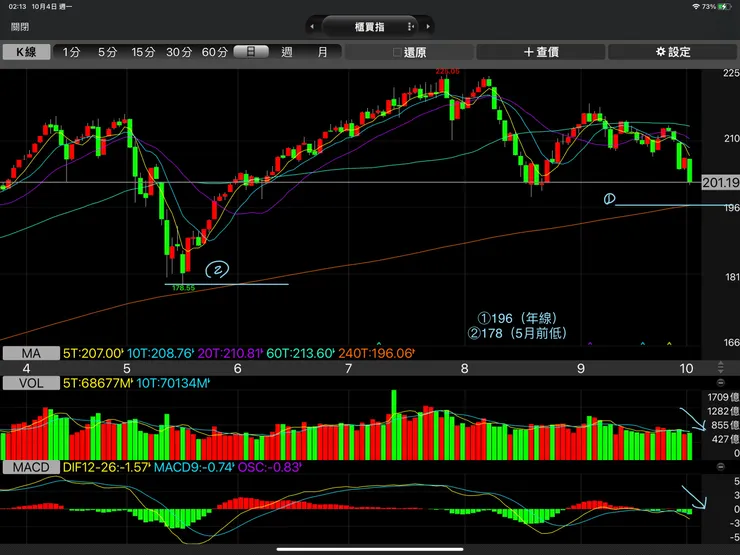This screenshot has height=555, width=740.
Task: Tap the volume 10T:70134M value
Action: [173, 383]
